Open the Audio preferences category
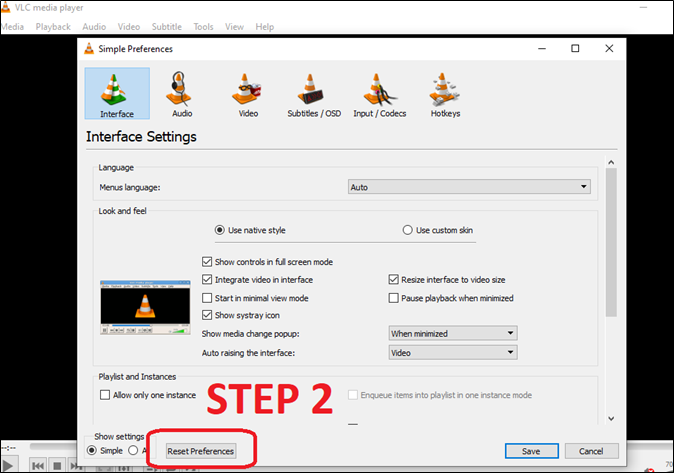674x473 pixels. 182,94
